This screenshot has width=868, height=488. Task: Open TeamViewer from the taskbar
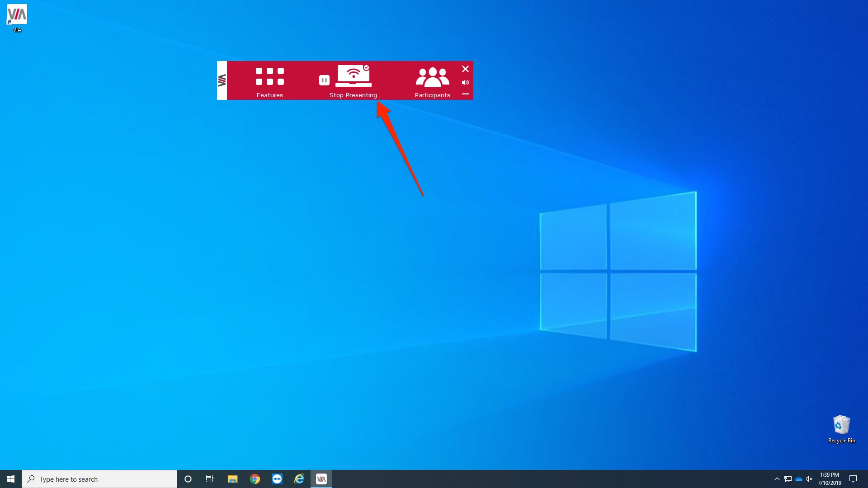point(277,479)
